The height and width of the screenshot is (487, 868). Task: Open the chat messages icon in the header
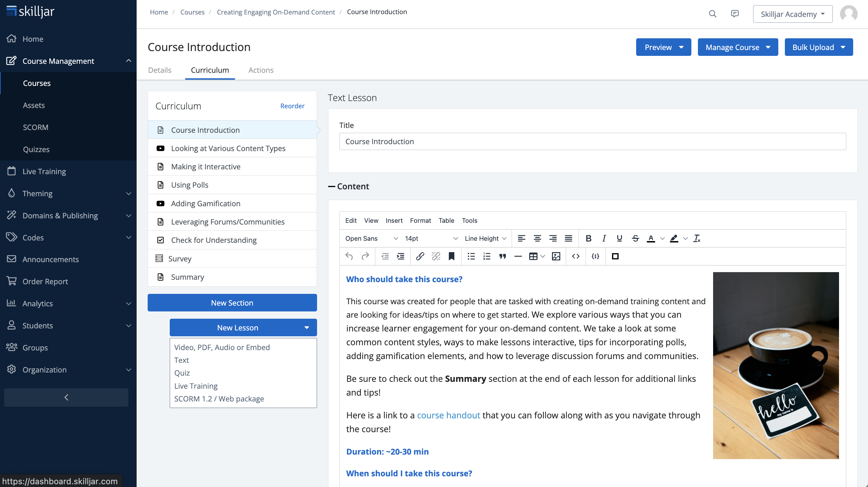735,14
